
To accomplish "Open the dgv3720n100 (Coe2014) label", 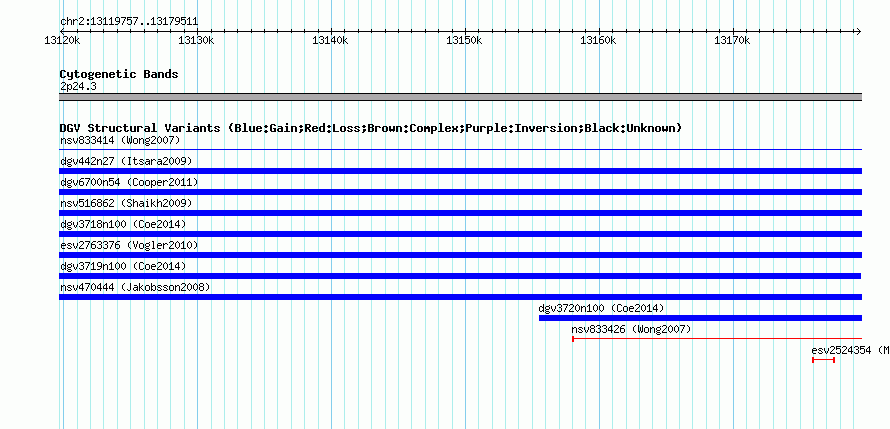I will (602, 308).
